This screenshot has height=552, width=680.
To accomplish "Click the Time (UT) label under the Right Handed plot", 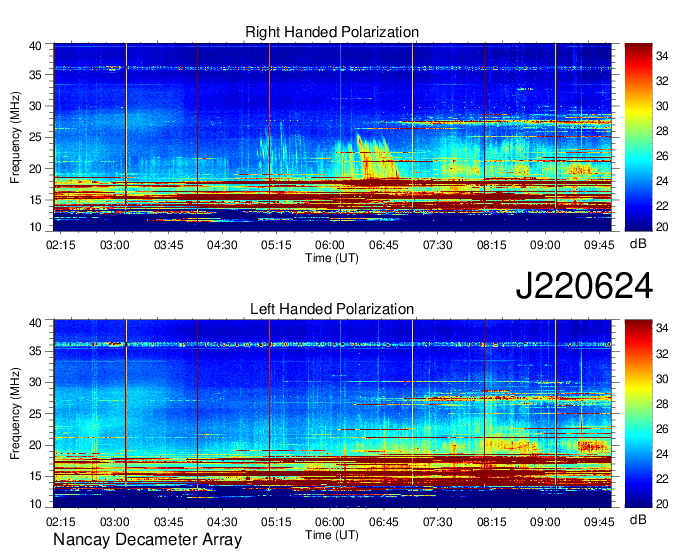I will tap(332, 258).
